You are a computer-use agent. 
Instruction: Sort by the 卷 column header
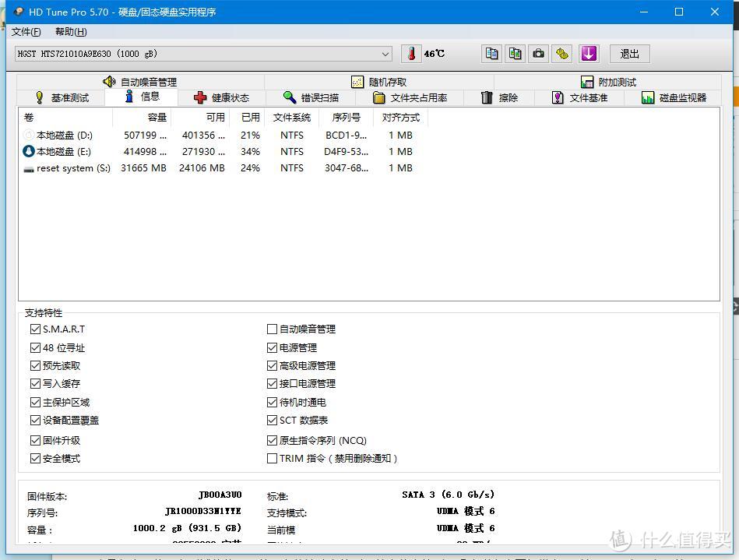[x=65, y=118]
